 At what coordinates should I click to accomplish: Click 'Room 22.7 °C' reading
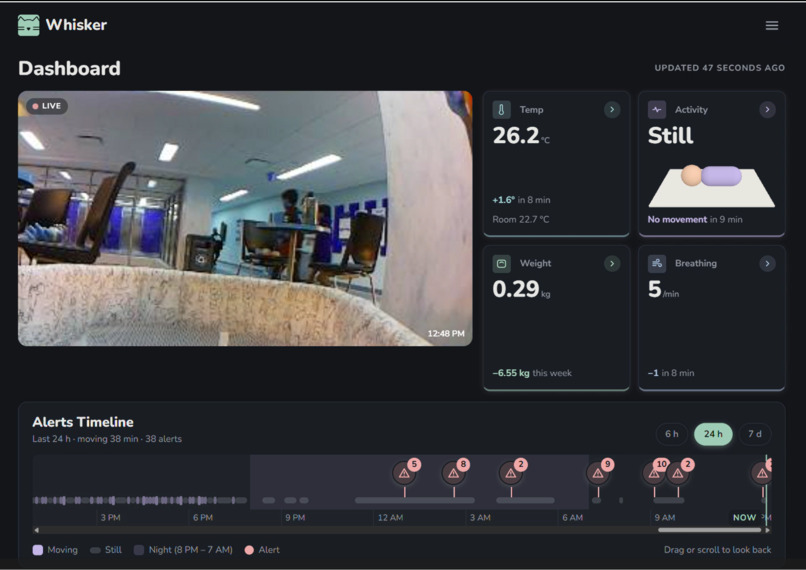[521, 219]
